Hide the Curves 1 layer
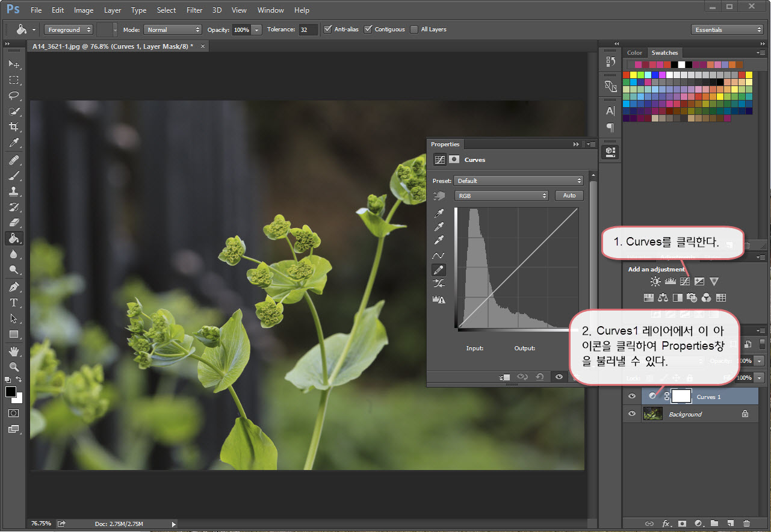Viewport: 771px width, 532px height. click(x=632, y=397)
